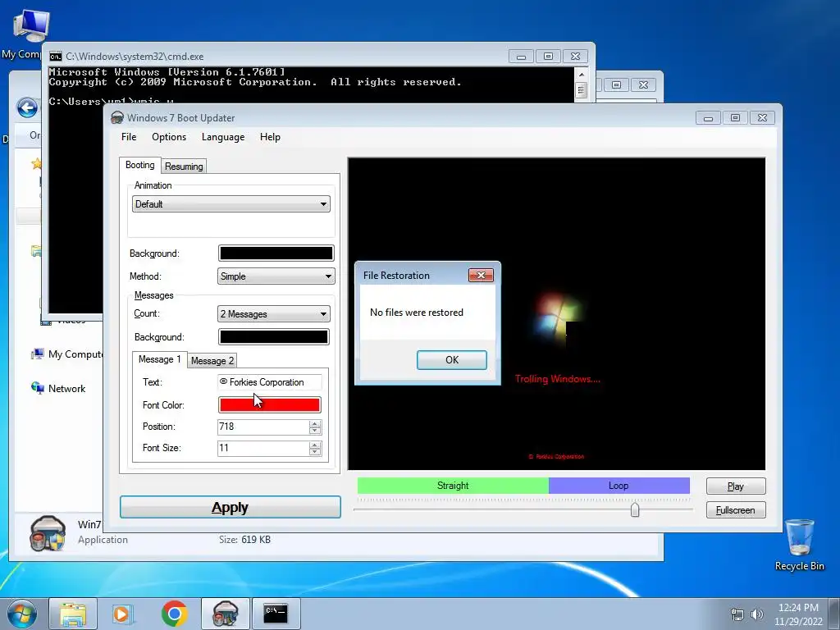Viewport: 840px width, 630px height.
Task: Click the Boot Updater title bar icon
Action: (116, 118)
